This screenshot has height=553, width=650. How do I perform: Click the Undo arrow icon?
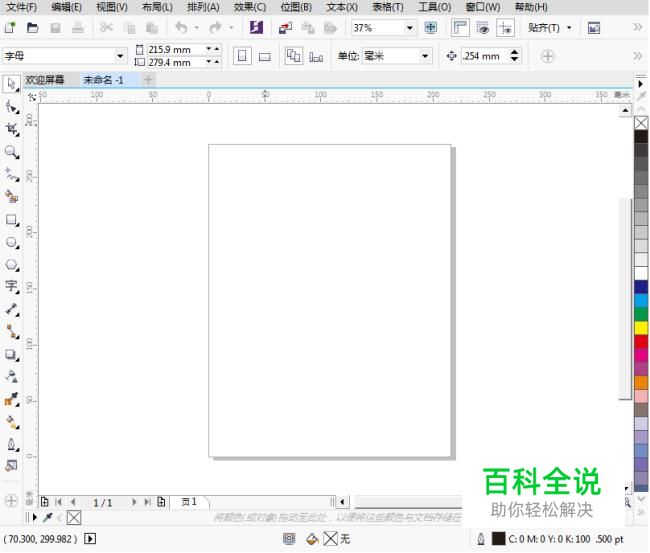[181, 28]
